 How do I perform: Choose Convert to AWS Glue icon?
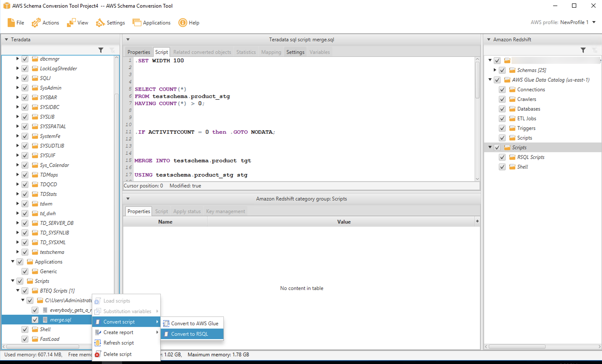(x=166, y=323)
